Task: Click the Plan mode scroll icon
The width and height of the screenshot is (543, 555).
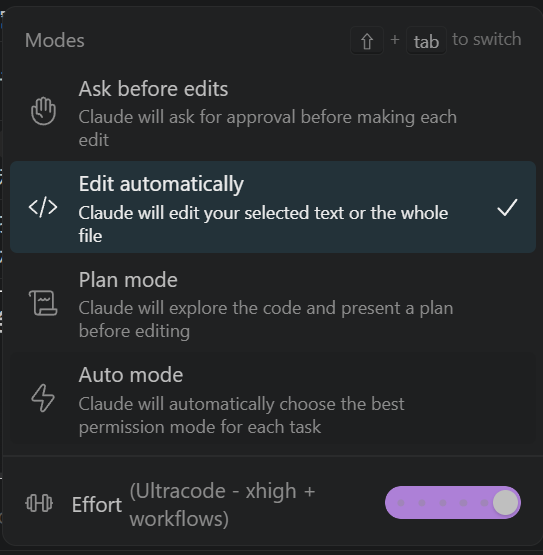Action: point(43,303)
